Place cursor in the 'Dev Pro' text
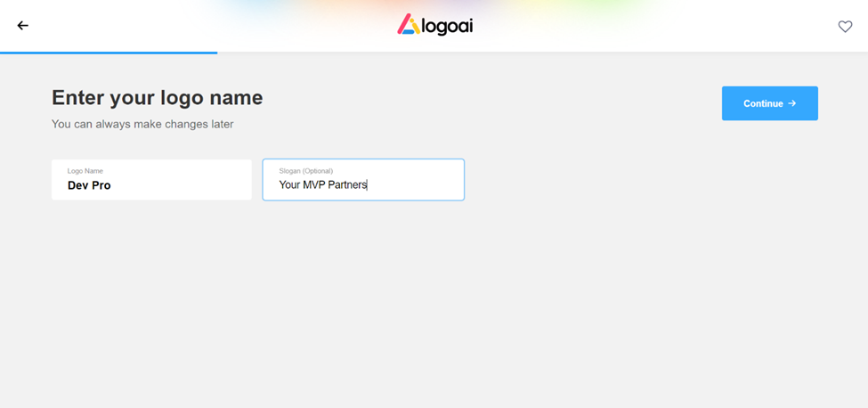The width and height of the screenshot is (868, 408). pos(89,185)
